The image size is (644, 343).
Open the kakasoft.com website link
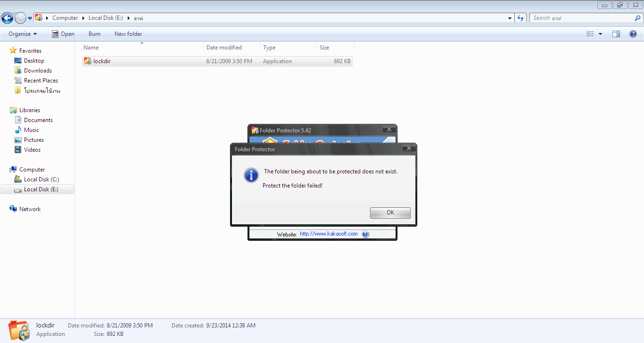pyautogui.click(x=329, y=234)
